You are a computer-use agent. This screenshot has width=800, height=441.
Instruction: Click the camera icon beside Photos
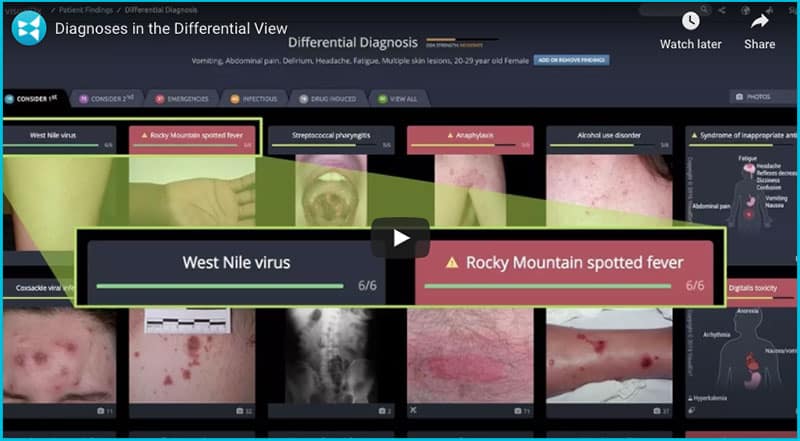[739, 98]
